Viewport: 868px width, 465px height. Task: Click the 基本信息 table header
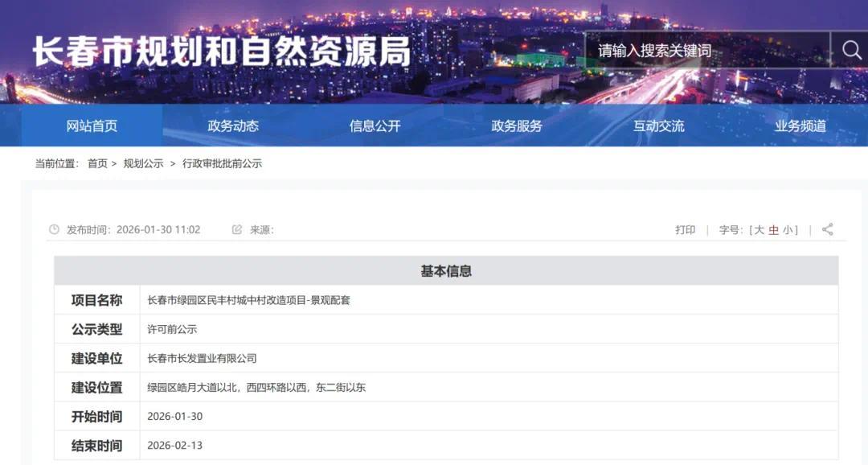coord(446,271)
